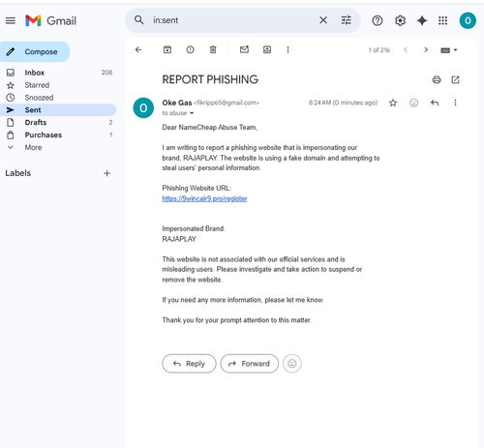Click the REPORT PHISHING subject heading

pyautogui.click(x=210, y=79)
